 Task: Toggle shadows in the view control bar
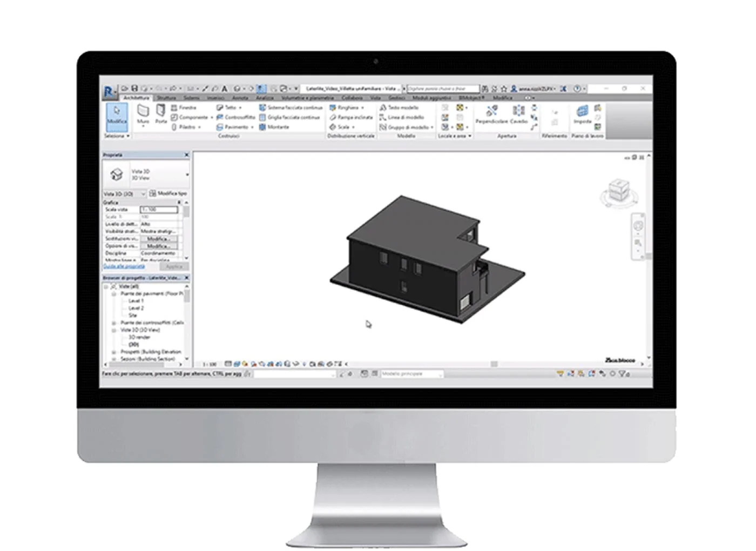(254, 363)
